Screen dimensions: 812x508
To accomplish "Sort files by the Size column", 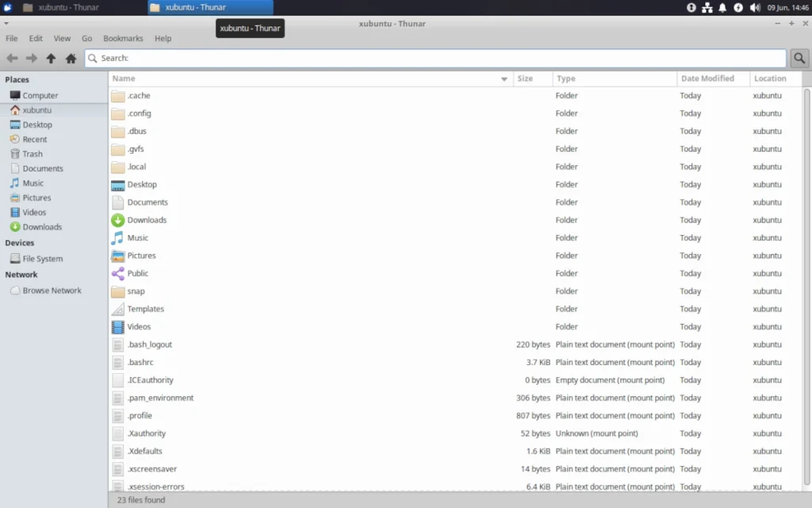I will click(x=533, y=79).
